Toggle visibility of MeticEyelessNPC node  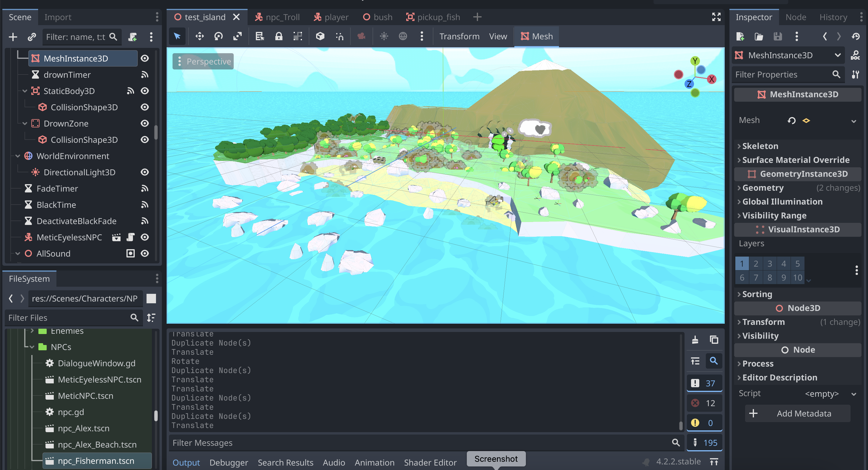144,237
